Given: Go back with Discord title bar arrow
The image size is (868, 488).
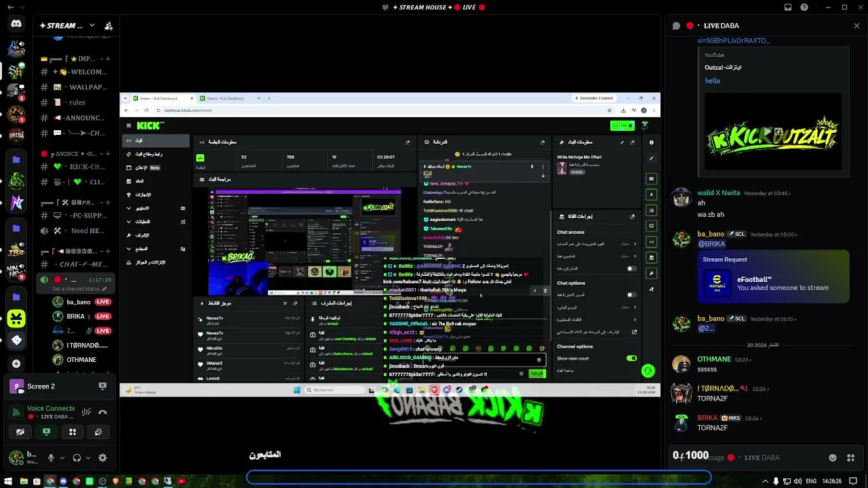Looking at the screenshot, I should [x=10, y=7].
